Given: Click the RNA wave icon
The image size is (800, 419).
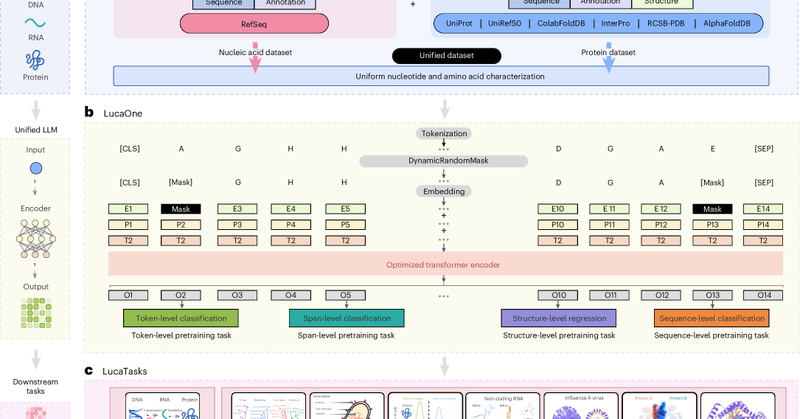Looking at the screenshot, I should click(35, 23).
